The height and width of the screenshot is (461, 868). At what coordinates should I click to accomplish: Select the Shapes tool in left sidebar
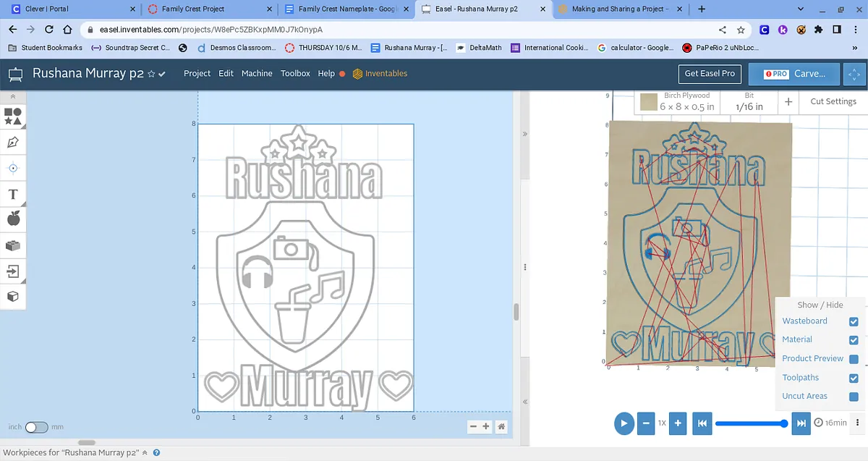click(13, 116)
